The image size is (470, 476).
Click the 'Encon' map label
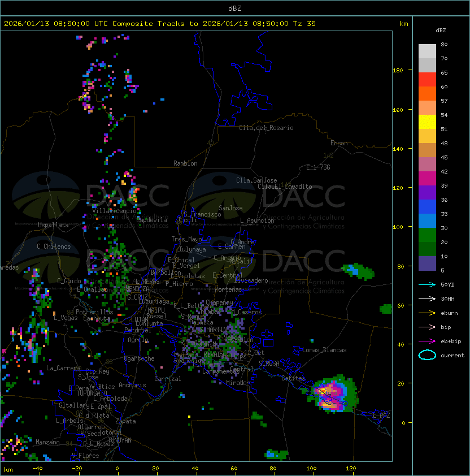coord(339,143)
